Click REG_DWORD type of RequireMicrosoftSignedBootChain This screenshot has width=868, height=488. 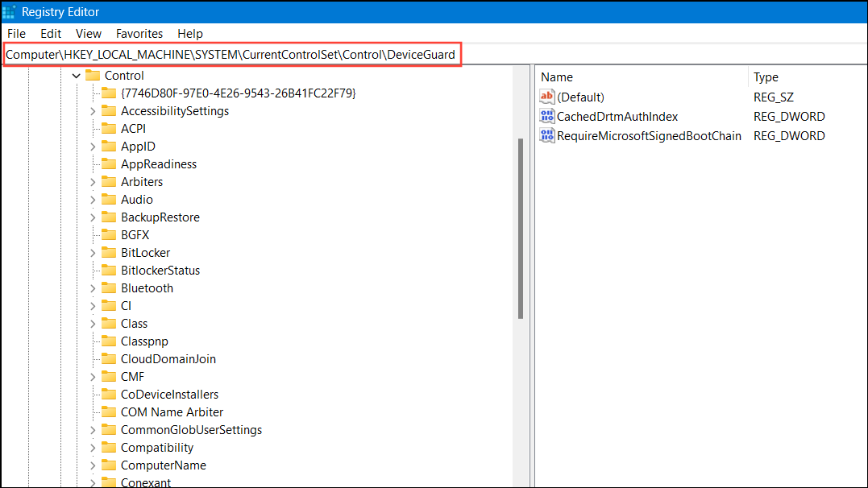pos(789,136)
